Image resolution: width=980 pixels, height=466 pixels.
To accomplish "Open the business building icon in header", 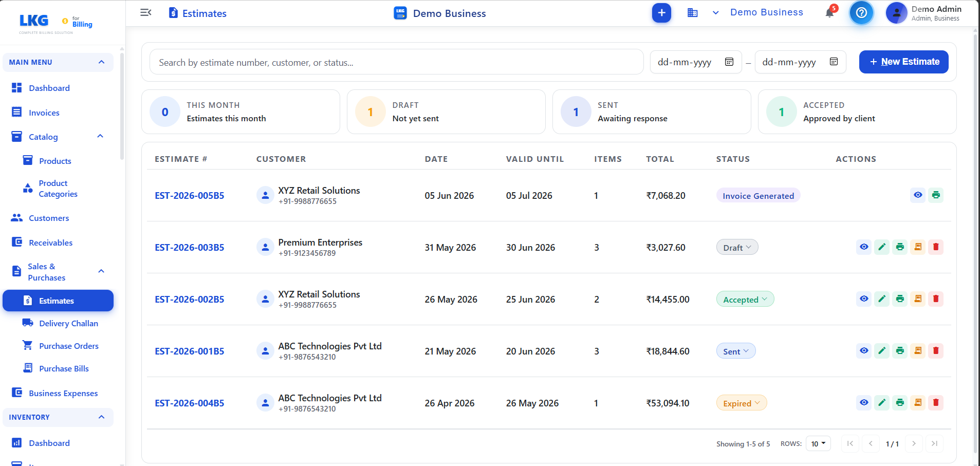I will (x=693, y=13).
